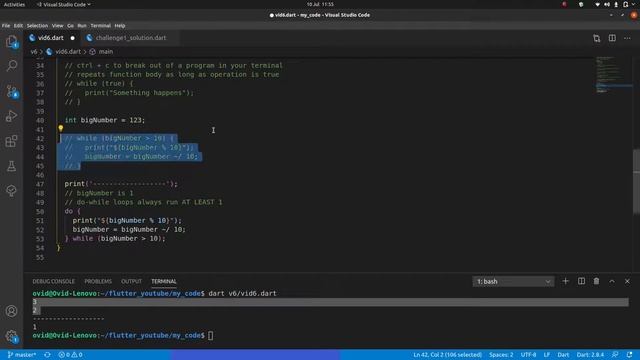The width and height of the screenshot is (640, 360).
Task: Open the notifications bell in status bar
Action: (x=629, y=355)
